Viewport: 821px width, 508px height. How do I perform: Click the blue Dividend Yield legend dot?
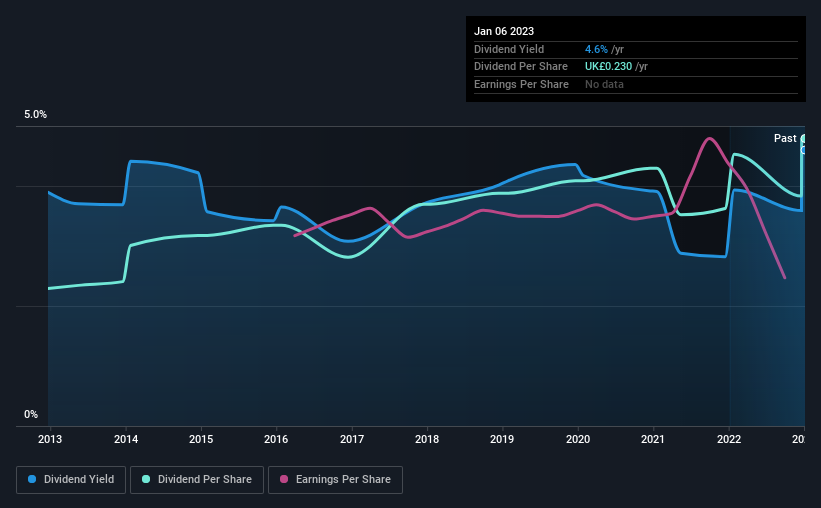pyautogui.click(x=32, y=479)
